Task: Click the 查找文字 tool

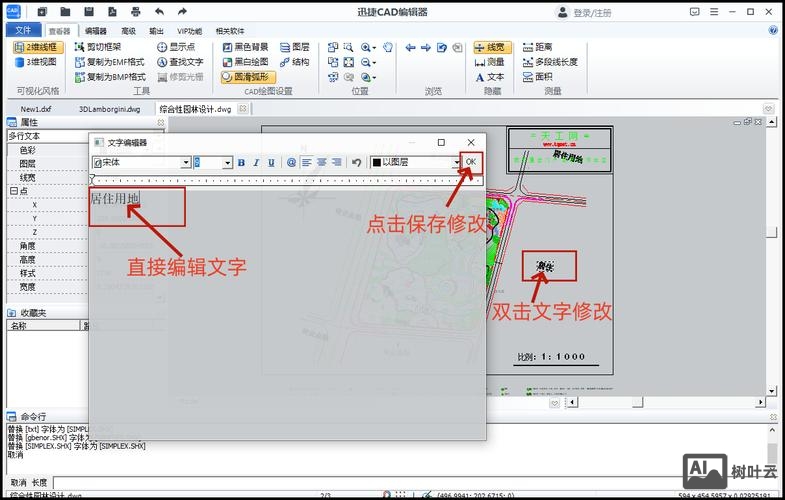Action: point(180,62)
